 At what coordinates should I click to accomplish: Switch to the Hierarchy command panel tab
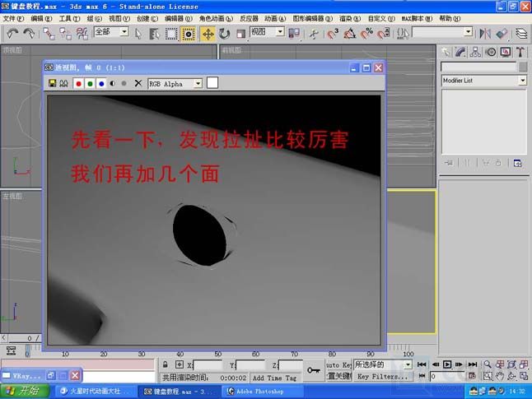(475, 52)
